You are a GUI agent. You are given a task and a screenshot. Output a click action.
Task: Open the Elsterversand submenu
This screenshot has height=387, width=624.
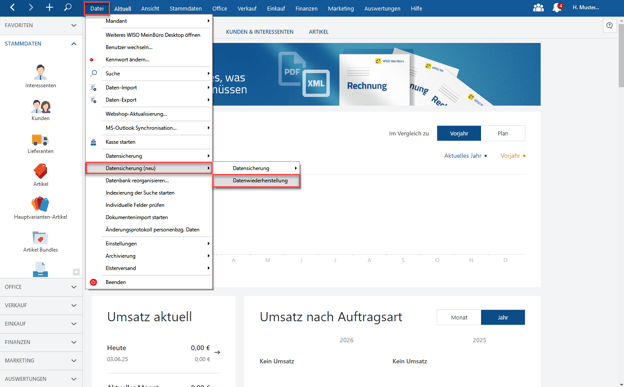click(x=149, y=268)
